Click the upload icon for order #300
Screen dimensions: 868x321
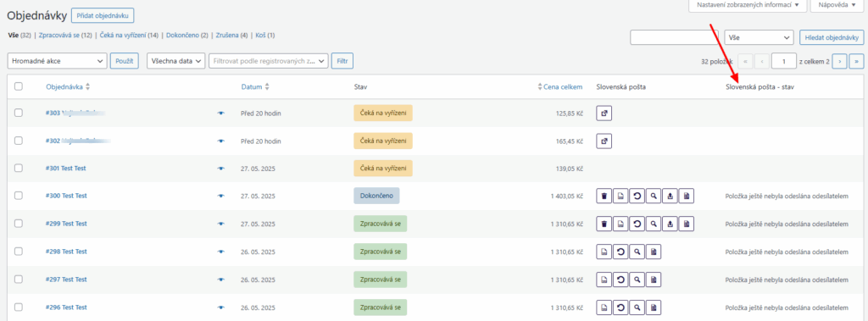[670, 196]
